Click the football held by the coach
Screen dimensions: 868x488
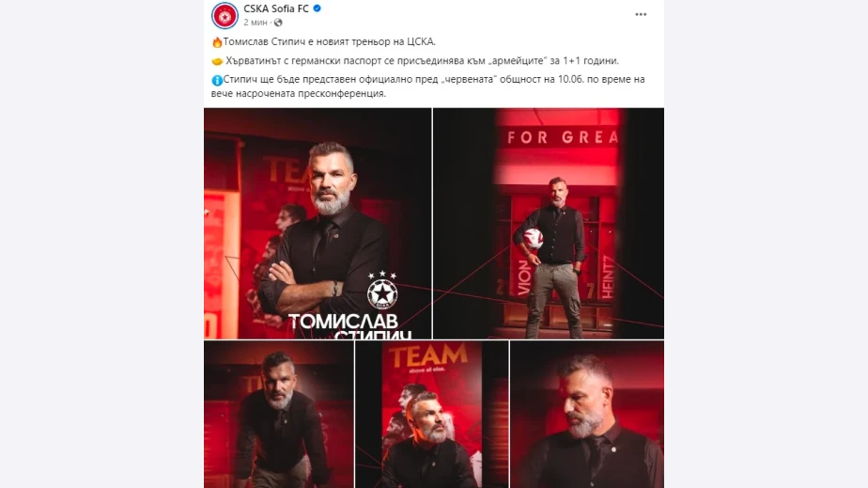point(533,238)
